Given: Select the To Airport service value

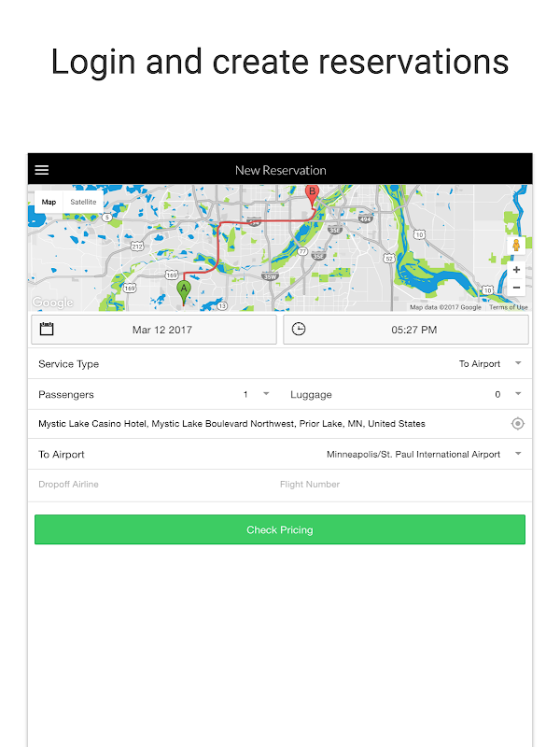Looking at the screenshot, I should [480, 364].
